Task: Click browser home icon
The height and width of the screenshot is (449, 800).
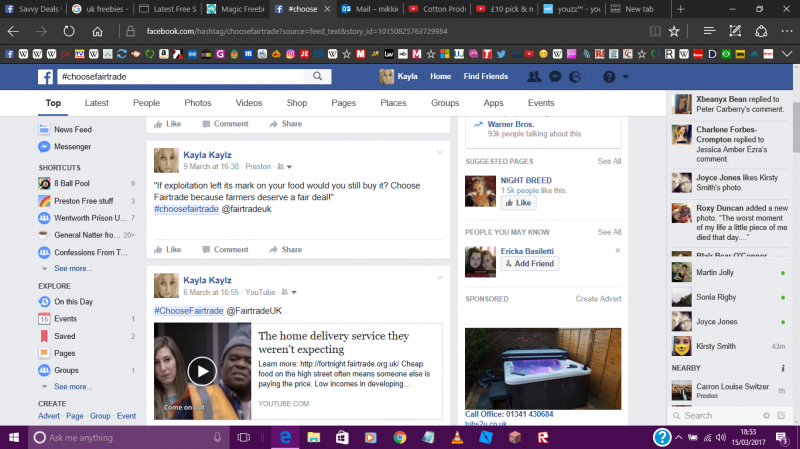Action: click(x=97, y=31)
